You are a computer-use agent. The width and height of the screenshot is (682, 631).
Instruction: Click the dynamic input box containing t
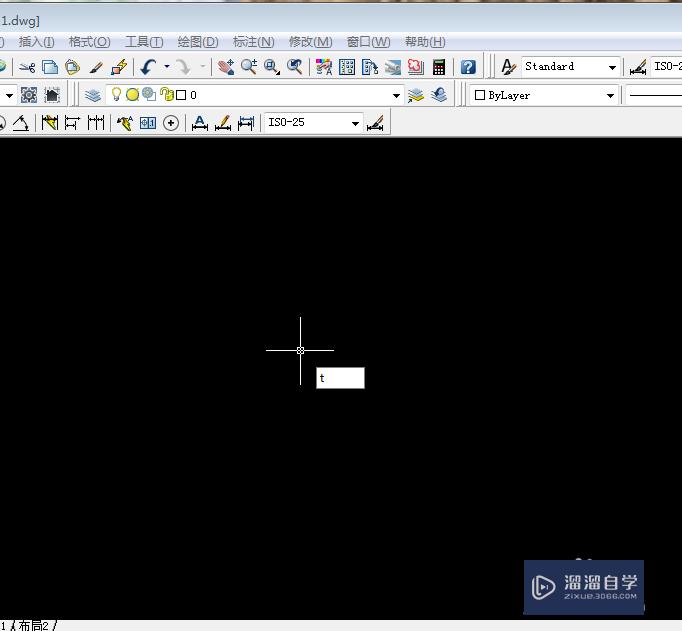tap(340, 378)
